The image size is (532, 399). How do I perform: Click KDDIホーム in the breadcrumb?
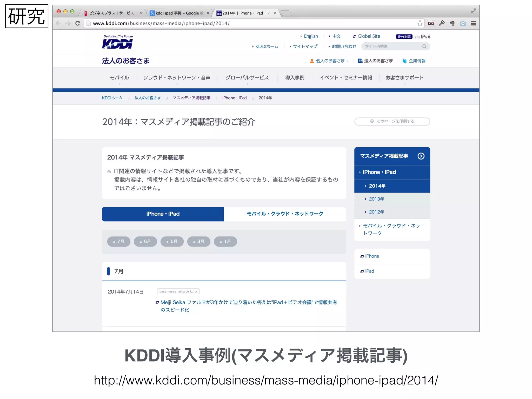[x=112, y=98]
